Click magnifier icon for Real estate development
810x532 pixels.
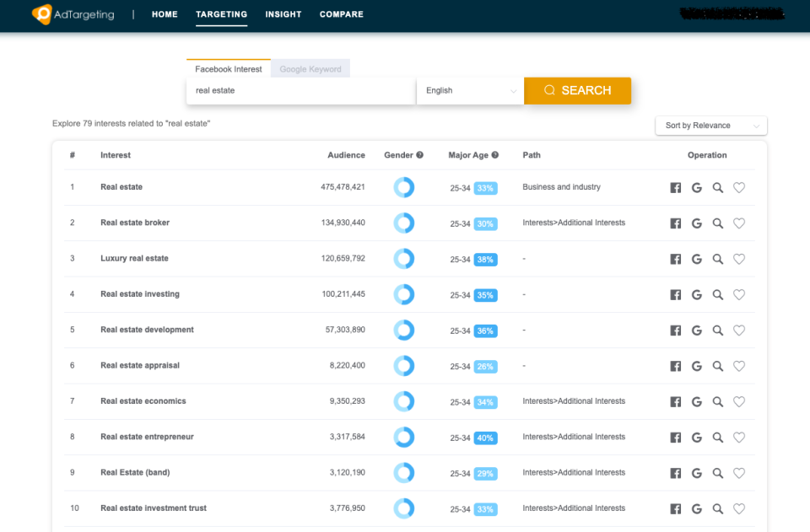[717, 330]
